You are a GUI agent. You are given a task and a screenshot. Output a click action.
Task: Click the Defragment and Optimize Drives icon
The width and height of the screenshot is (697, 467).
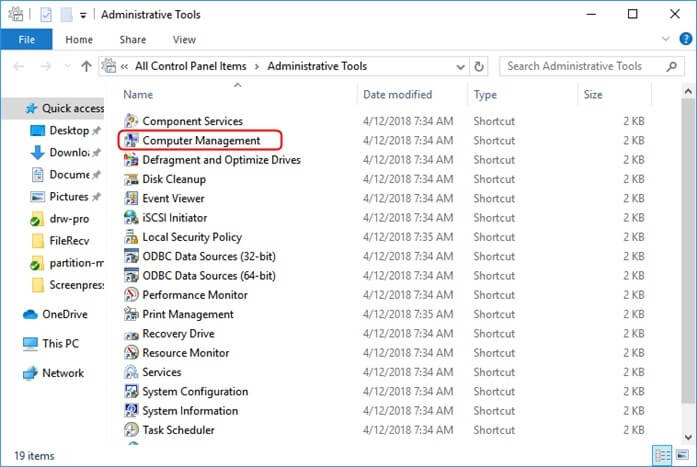[x=131, y=160]
